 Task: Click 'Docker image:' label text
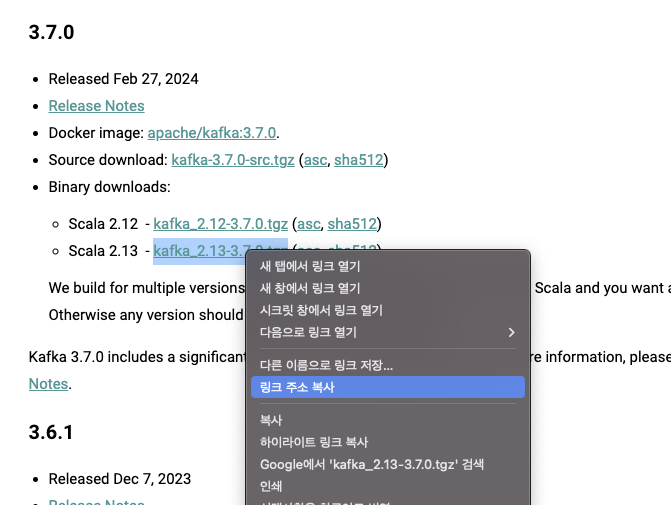click(96, 133)
